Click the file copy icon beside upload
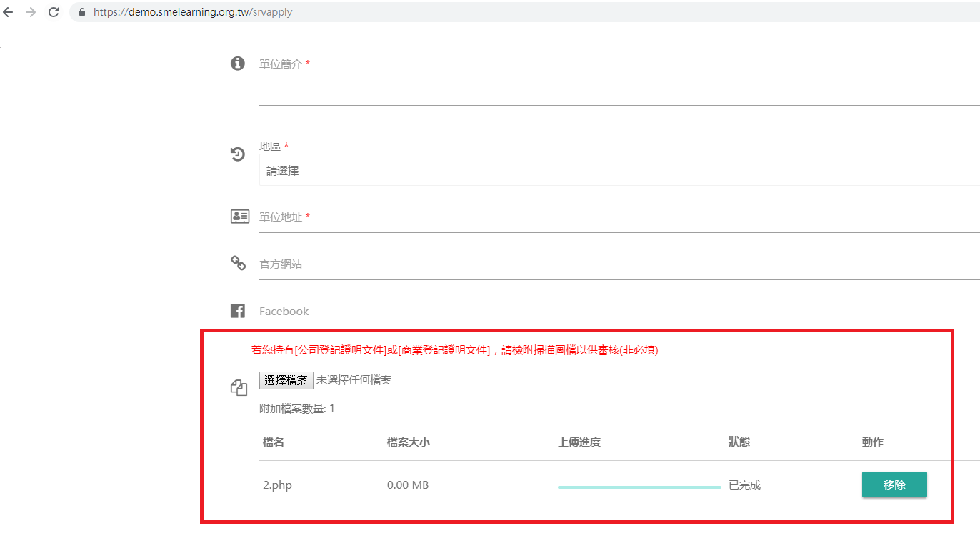The image size is (980, 541). pos(239,387)
